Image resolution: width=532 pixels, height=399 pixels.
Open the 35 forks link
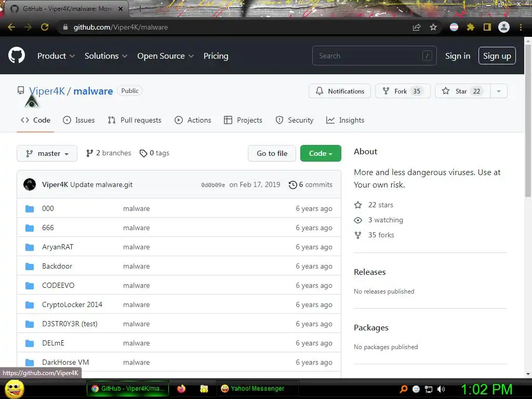tap(374, 235)
